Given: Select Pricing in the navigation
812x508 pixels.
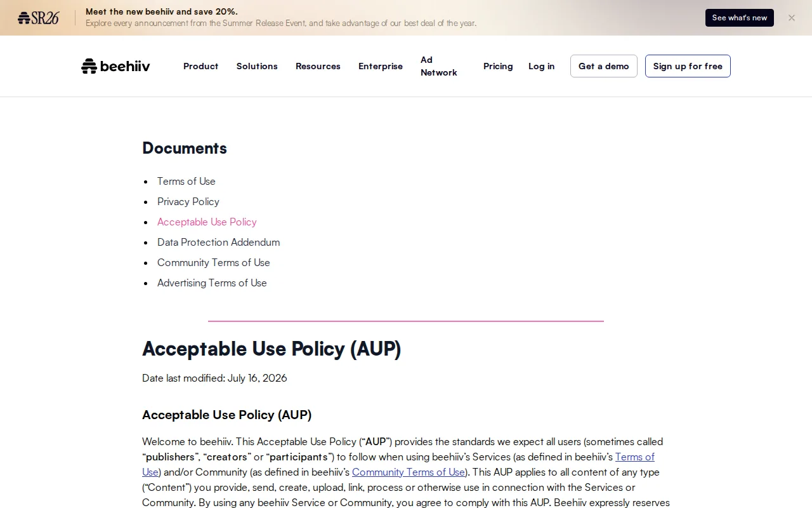Looking at the screenshot, I should 498,66.
